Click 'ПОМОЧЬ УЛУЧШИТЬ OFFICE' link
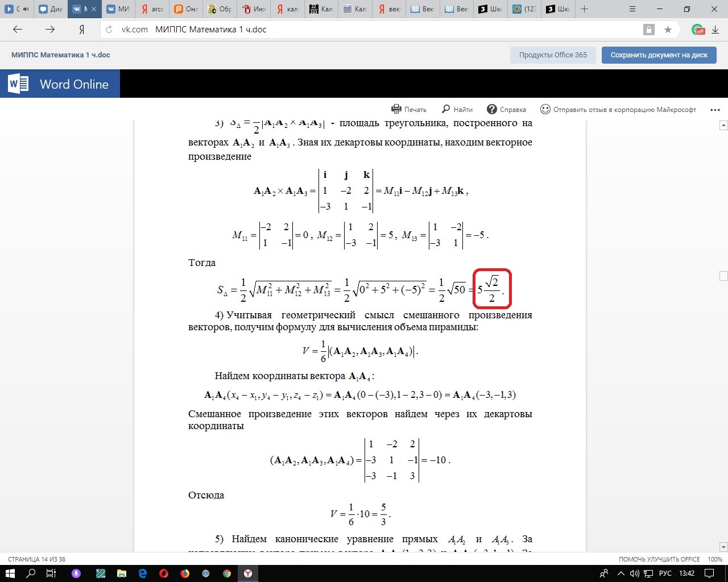728x582 pixels. [x=659, y=559]
